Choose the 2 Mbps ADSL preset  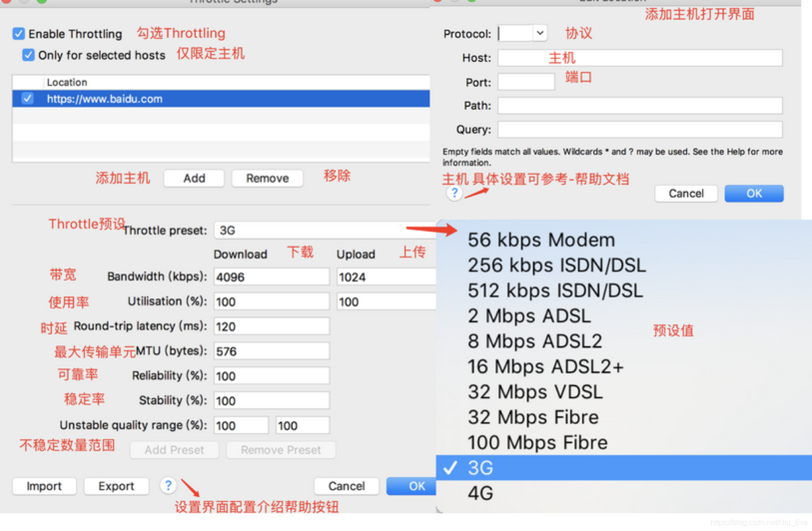click(624, 316)
